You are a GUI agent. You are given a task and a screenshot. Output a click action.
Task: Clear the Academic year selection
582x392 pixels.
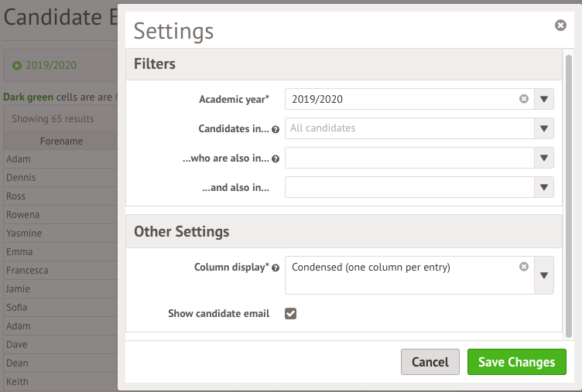[524, 99]
